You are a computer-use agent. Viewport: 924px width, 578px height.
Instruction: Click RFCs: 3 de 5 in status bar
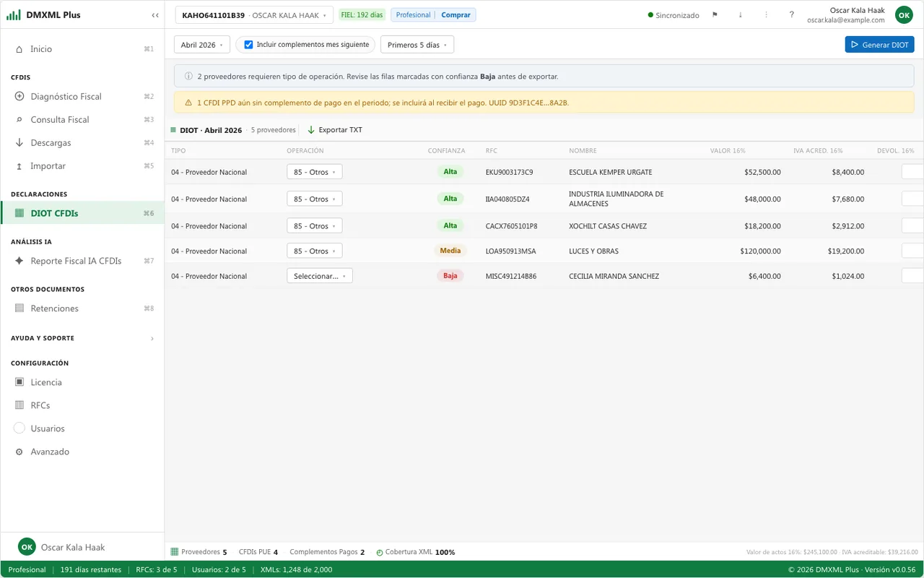[157, 569]
